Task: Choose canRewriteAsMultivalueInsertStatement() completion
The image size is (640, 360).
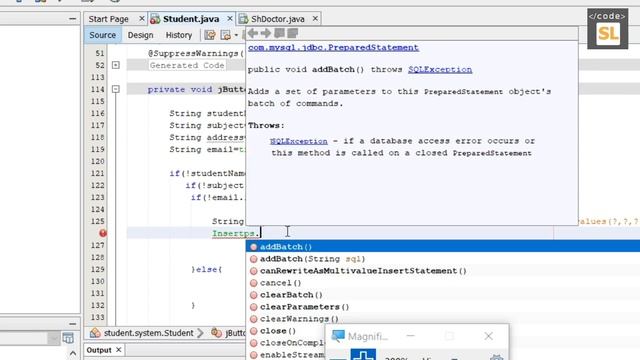Action: coord(443,271)
